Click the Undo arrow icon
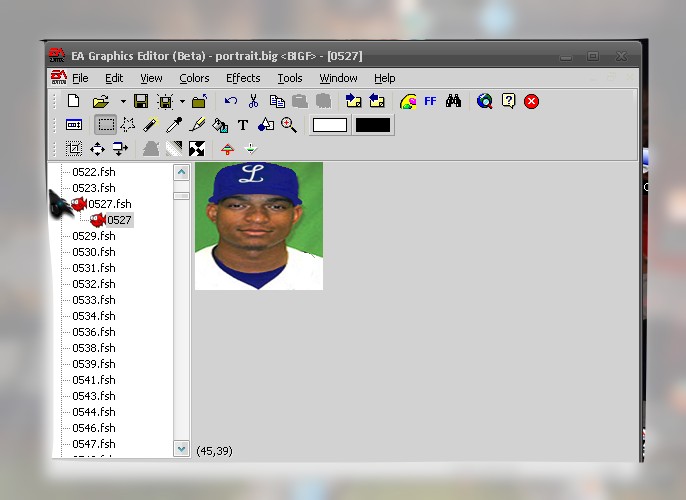686x500 pixels. coord(231,101)
